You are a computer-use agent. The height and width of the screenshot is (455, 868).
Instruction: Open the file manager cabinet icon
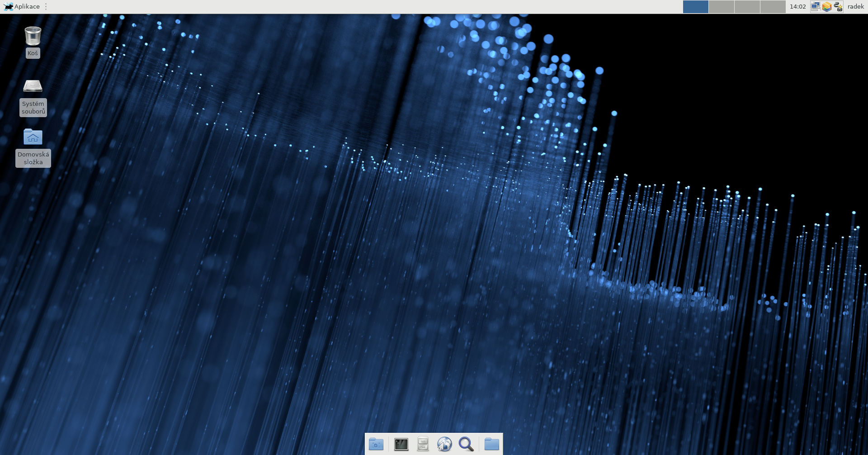click(x=423, y=444)
